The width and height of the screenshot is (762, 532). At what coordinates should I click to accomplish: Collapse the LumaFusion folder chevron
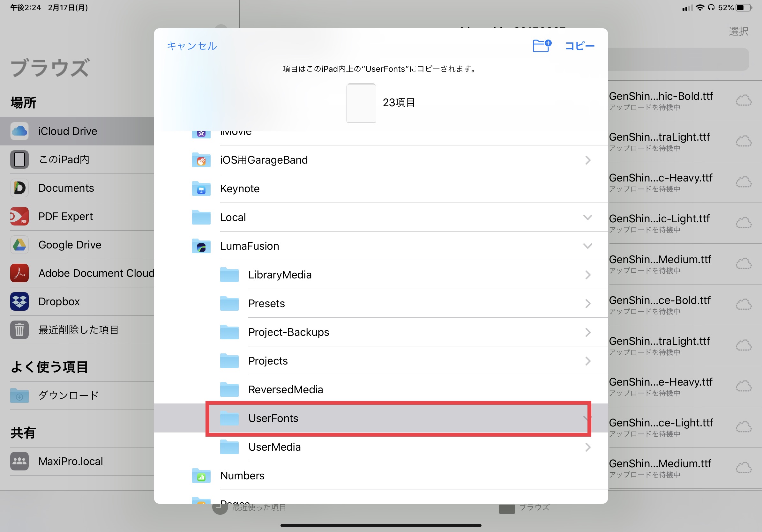point(587,246)
